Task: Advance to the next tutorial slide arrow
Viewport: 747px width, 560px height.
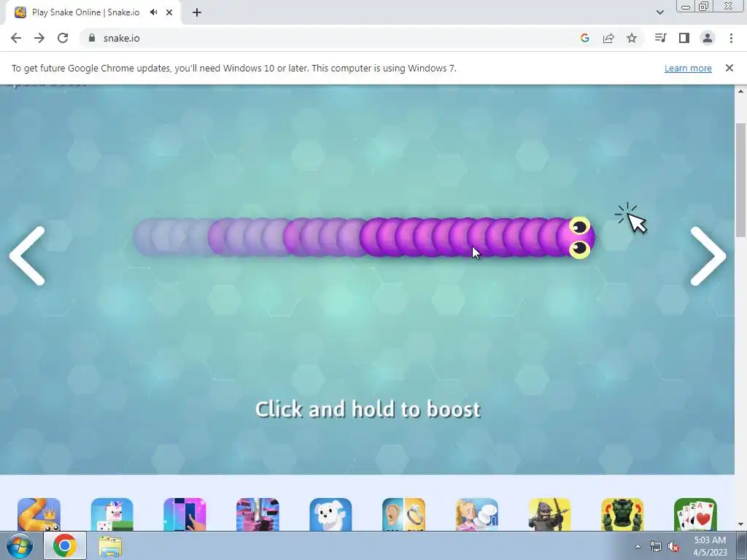Action: coord(708,256)
